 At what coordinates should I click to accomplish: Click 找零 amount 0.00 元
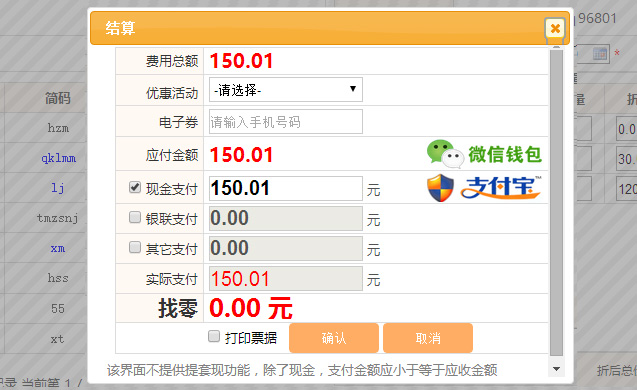click(x=251, y=308)
